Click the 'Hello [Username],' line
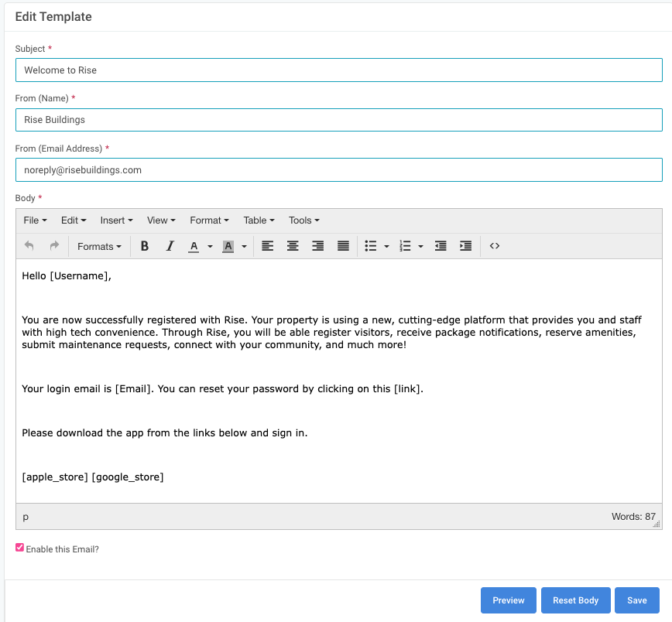Screen dimensions: 672x622 pyautogui.click(x=67, y=276)
